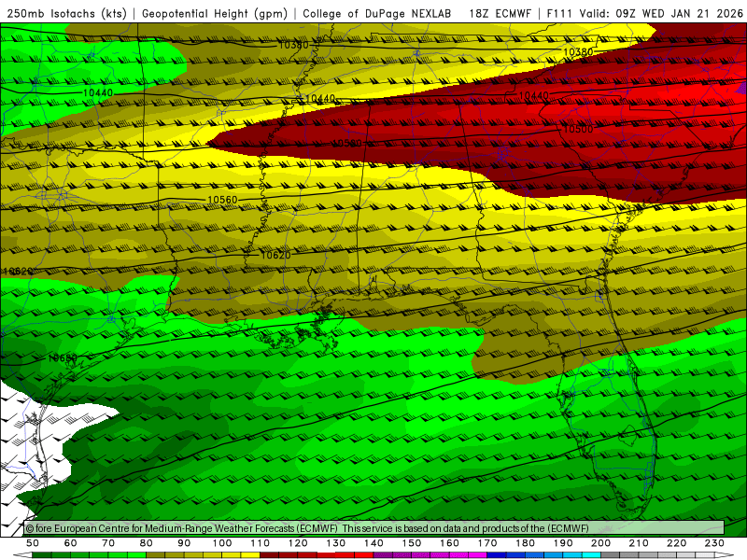Click the '230' legend scale label
747x560 pixels.
(715, 543)
